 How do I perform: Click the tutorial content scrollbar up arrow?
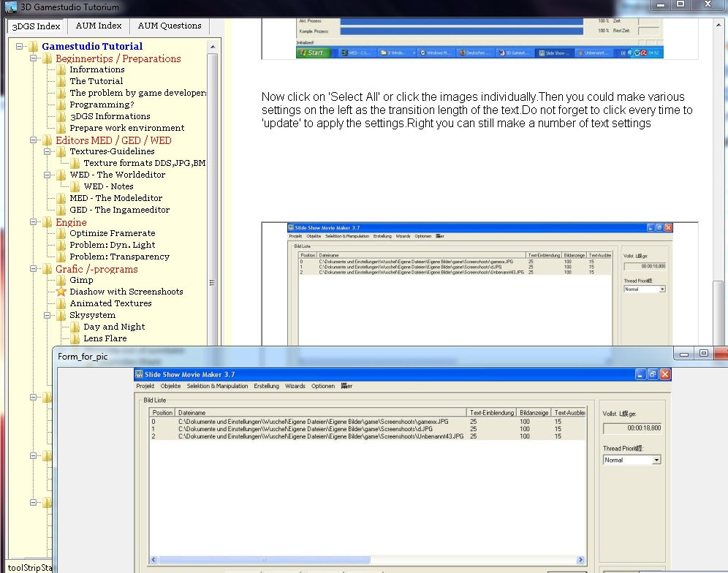pyautogui.click(x=719, y=25)
